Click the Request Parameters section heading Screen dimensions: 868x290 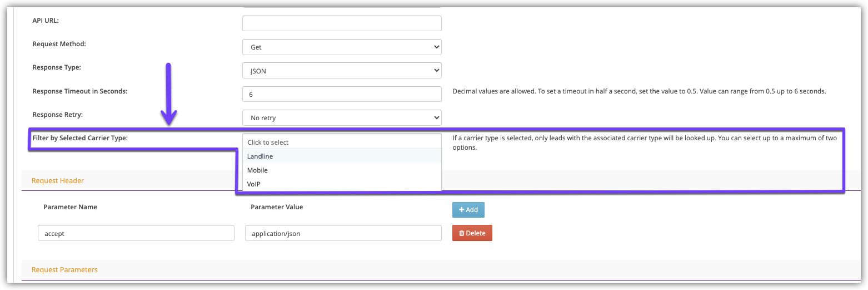(64, 269)
